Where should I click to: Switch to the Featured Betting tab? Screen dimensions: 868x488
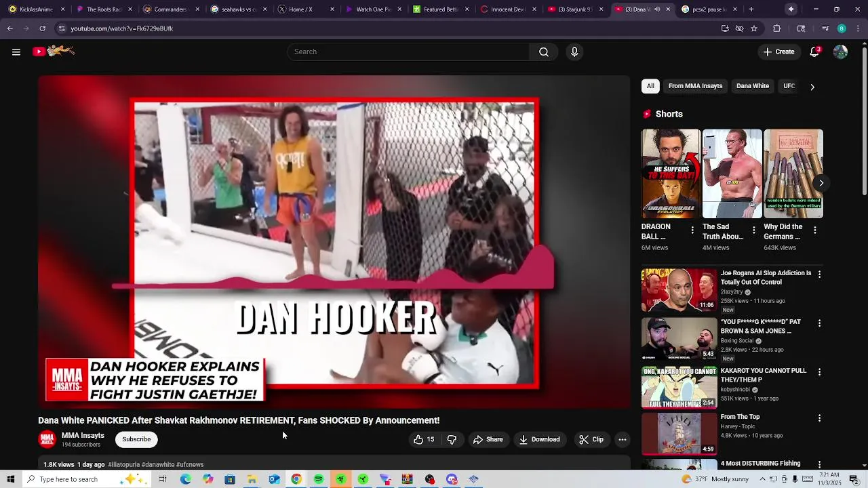click(440, 9)
